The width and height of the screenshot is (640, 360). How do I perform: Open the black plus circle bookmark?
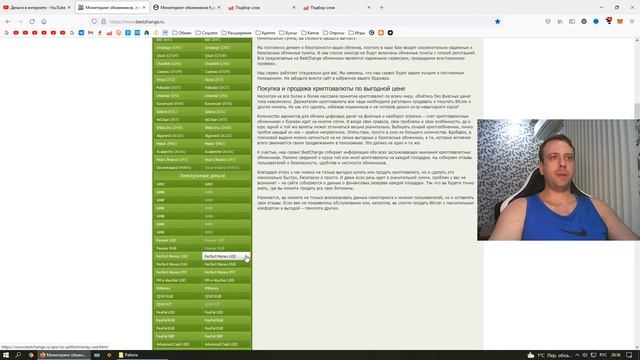(x=390, y=33)
